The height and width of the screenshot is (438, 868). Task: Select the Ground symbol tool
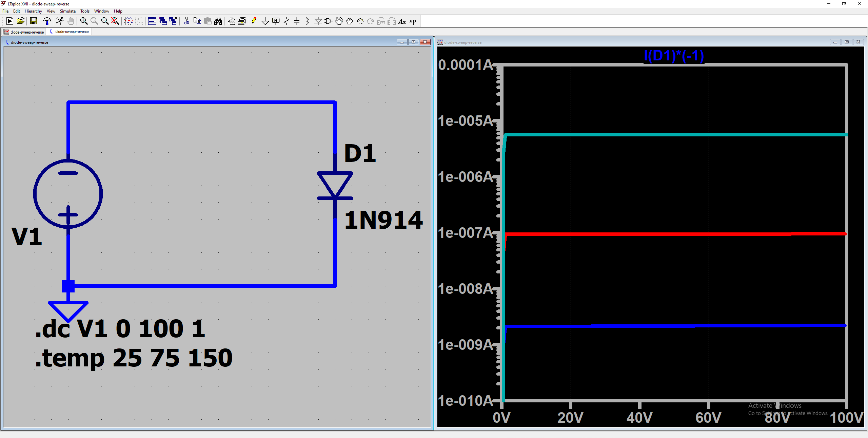265,21
